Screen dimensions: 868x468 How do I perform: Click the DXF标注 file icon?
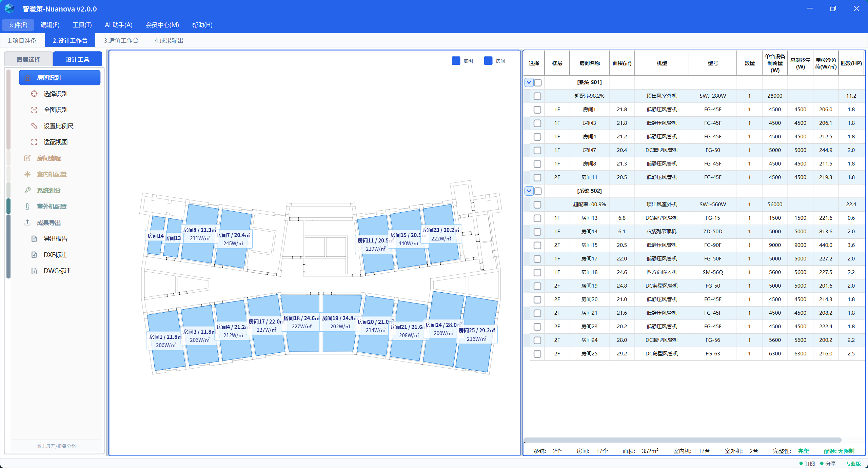pyautogui.click(x=34, y=255)
